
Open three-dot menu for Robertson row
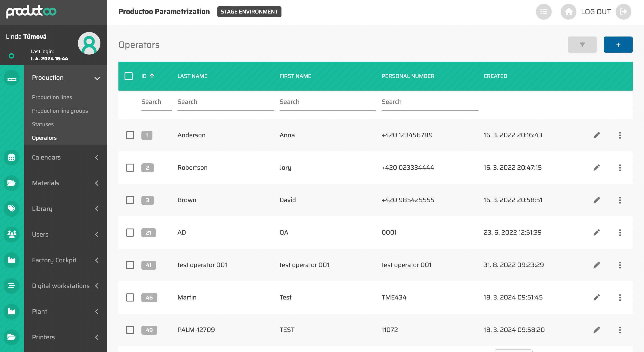tap(620, 168)
